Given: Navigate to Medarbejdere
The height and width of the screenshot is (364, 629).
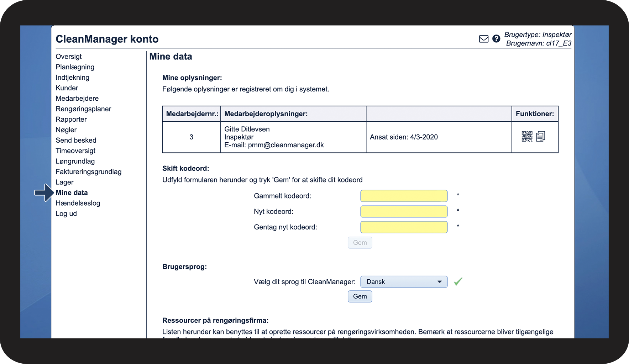Looking at the screenshot, I should (x=77, y=99).
